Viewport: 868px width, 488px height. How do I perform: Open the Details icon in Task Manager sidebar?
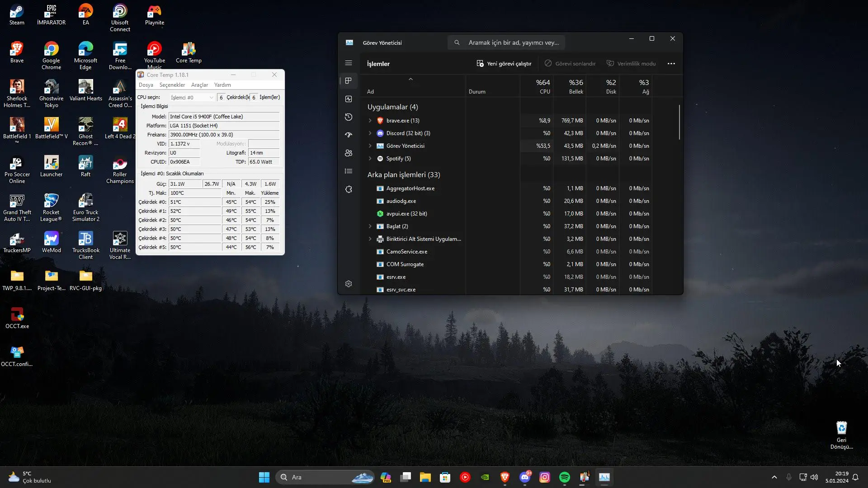348,171
